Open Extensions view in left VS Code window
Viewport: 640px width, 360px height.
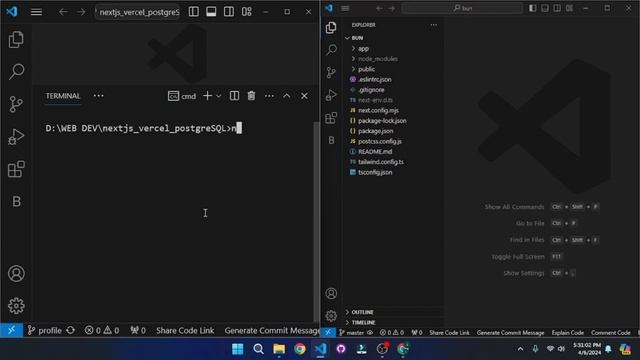(16, 169)
